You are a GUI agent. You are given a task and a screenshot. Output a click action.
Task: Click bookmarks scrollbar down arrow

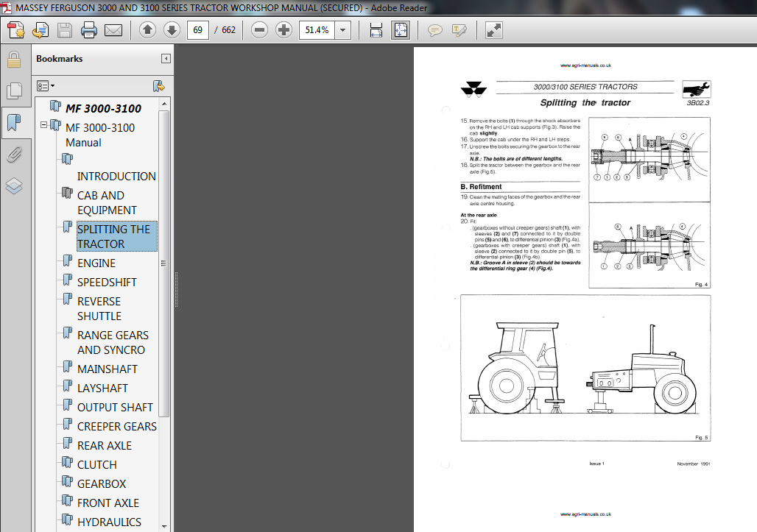[x=164, y=526]
